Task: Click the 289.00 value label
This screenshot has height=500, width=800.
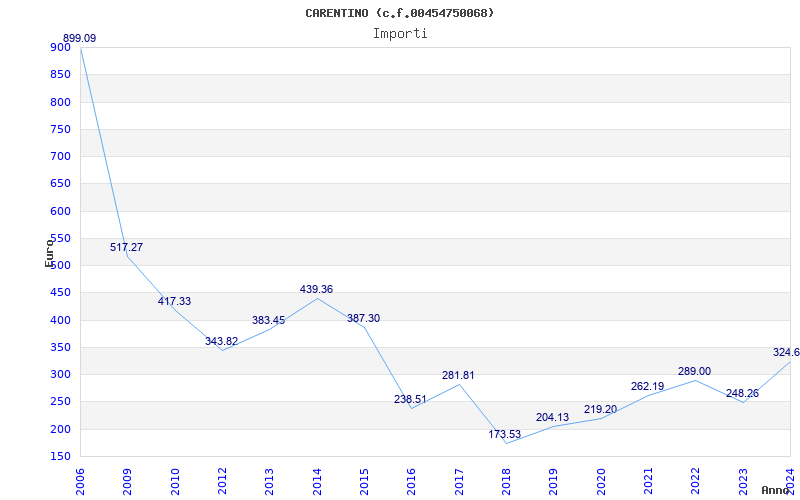Action: (x=694, y=372)
